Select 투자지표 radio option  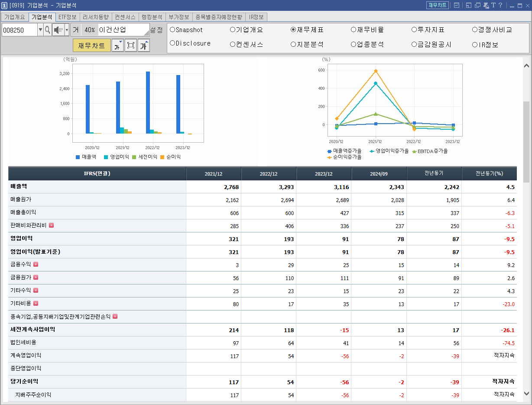428,30
